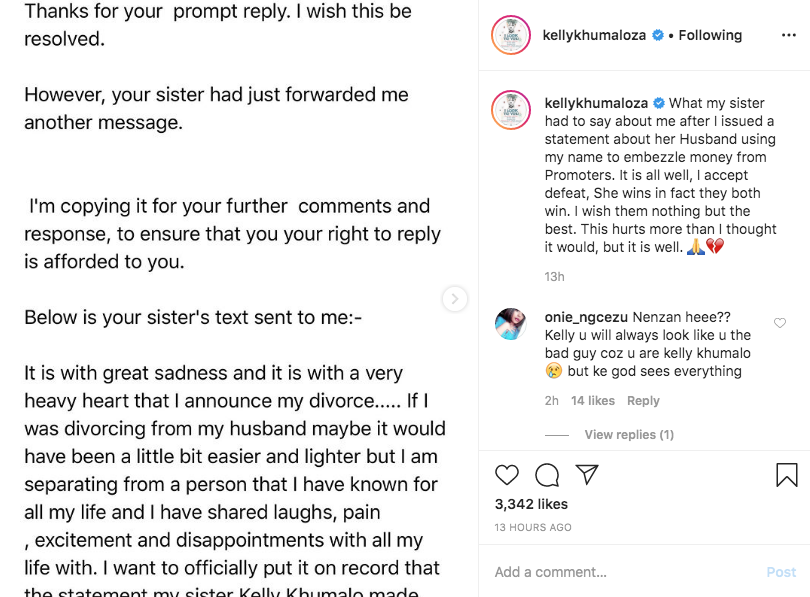810x597 pixels.
Task: Open onie_ngcezu's profile avatar
Action: 511,325
